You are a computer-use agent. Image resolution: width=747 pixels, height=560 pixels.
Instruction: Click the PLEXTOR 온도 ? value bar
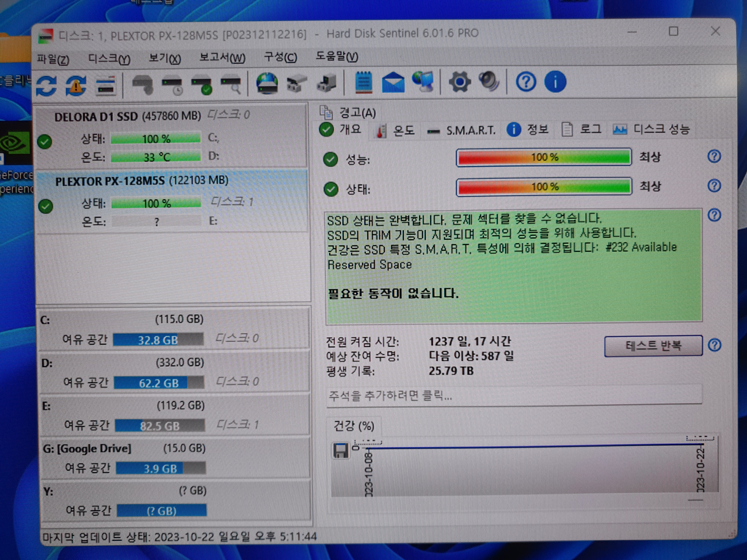tap(156, 222)
